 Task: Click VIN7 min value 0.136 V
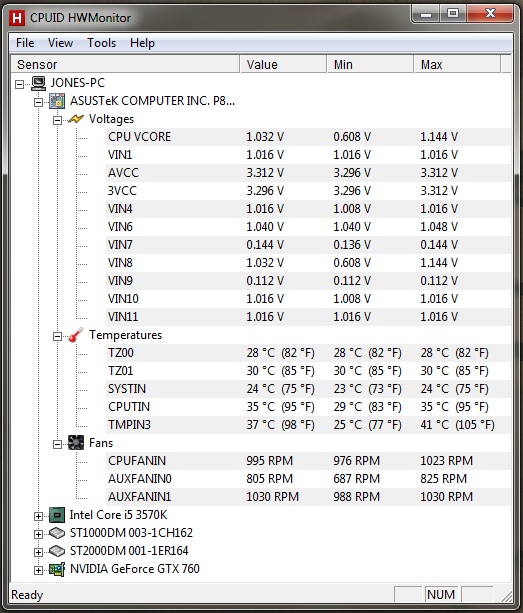coord(352,245)
